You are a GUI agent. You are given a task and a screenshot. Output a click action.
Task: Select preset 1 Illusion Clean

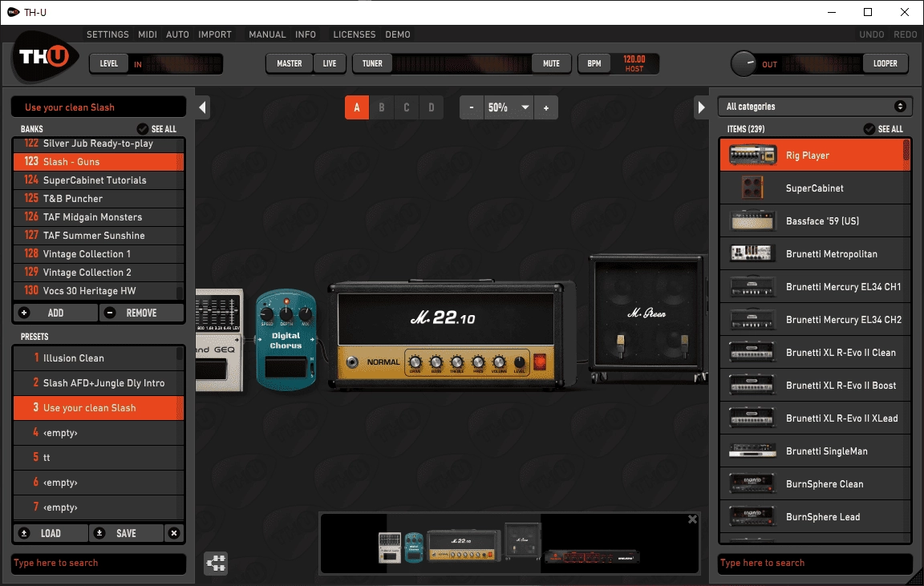tap(99, 358)
